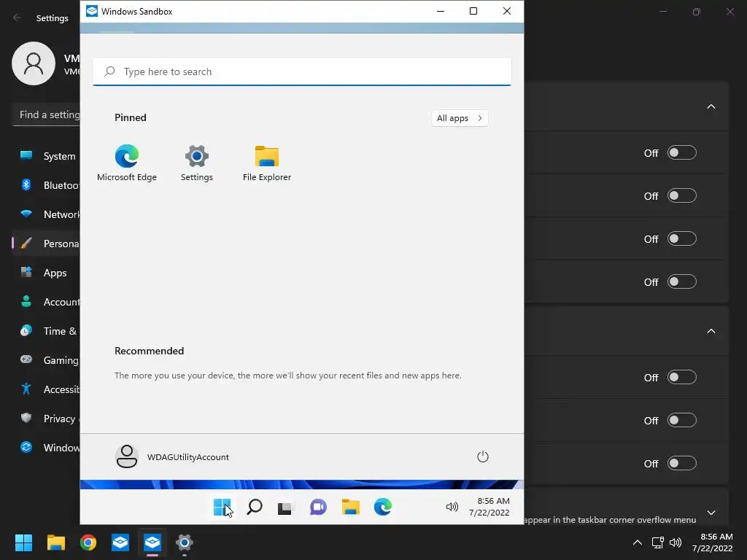This screenshot has height=560, width=747.
Task: Open Microsoft Edge from pinned apps
Action: [127, 163]
